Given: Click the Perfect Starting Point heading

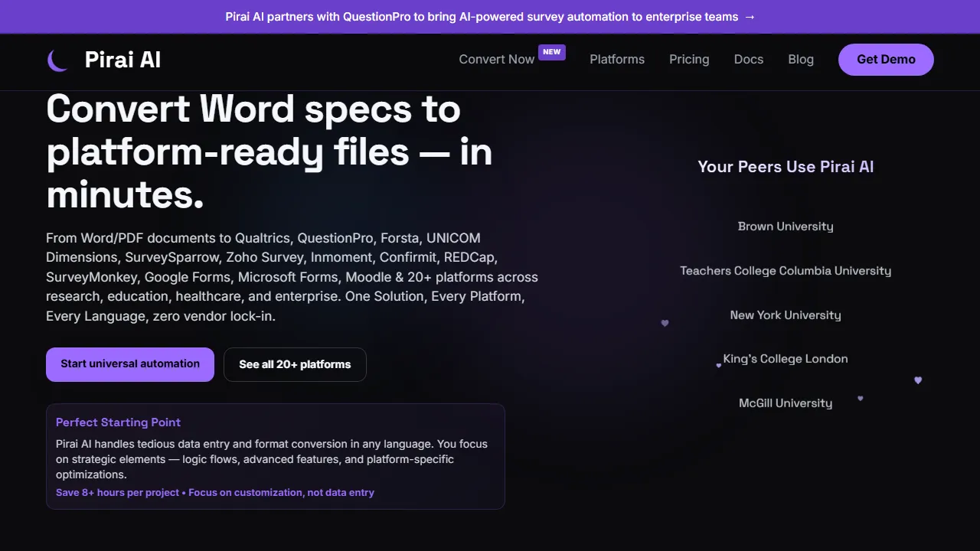Looking at the screenshot, I should point(118,422).
